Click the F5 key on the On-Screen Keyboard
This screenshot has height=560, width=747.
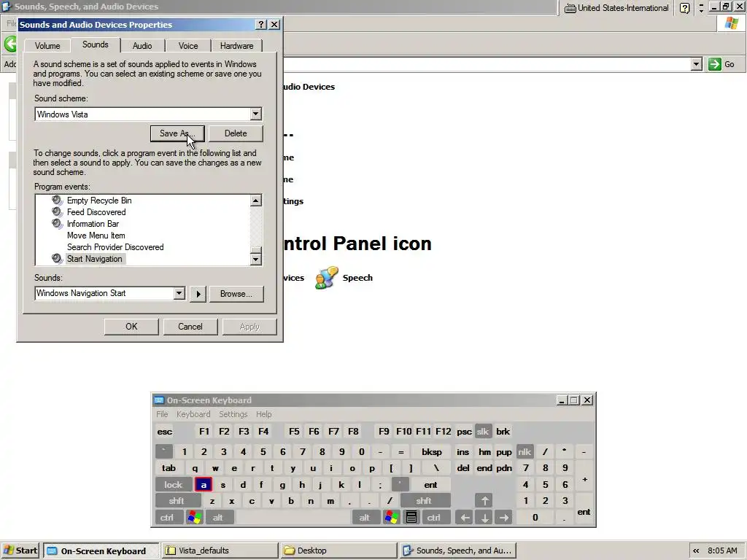(x=294, y=432)
